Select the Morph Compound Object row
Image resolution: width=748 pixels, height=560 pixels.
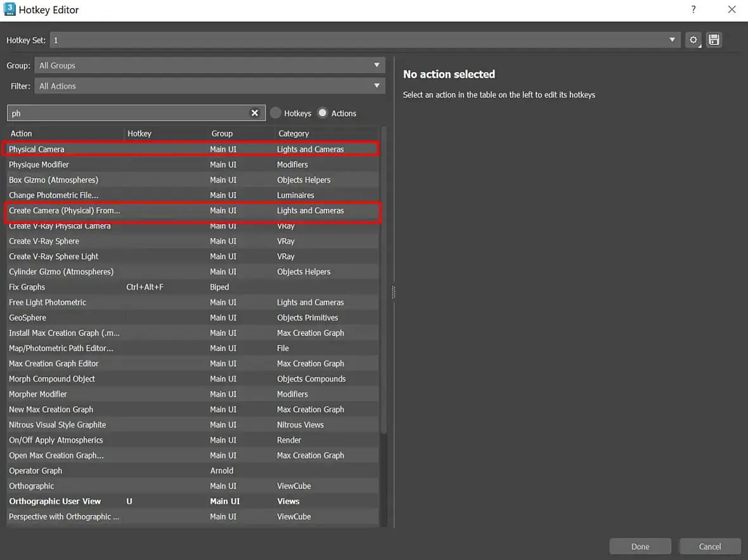coord(193,379)
